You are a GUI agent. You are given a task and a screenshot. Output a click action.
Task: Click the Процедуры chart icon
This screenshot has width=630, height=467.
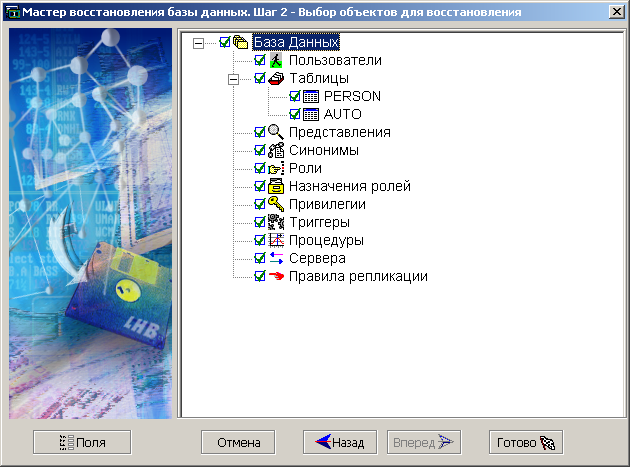click(x=277, y=240)
